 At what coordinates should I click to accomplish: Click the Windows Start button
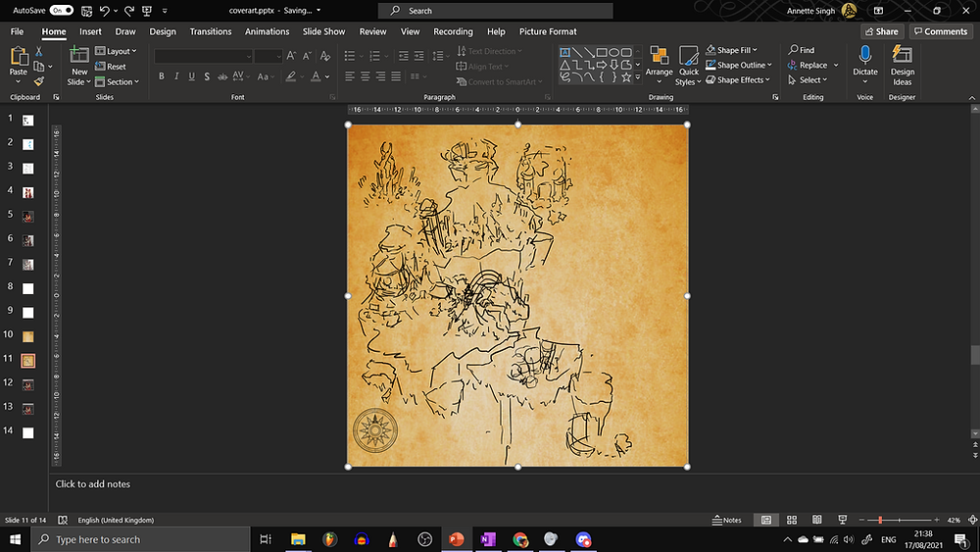pyautogui.click(x=15, y=539)
